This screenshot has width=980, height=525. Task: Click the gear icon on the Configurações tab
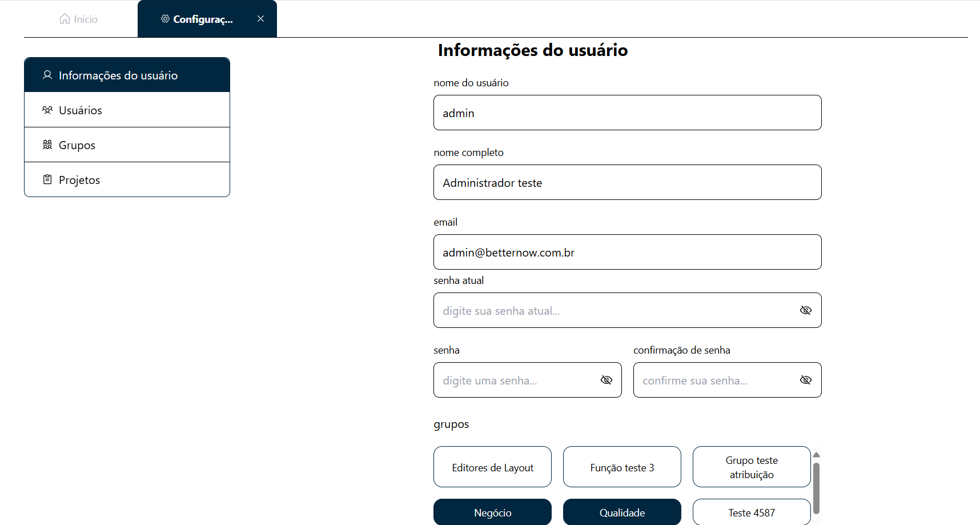coord(165,18)
